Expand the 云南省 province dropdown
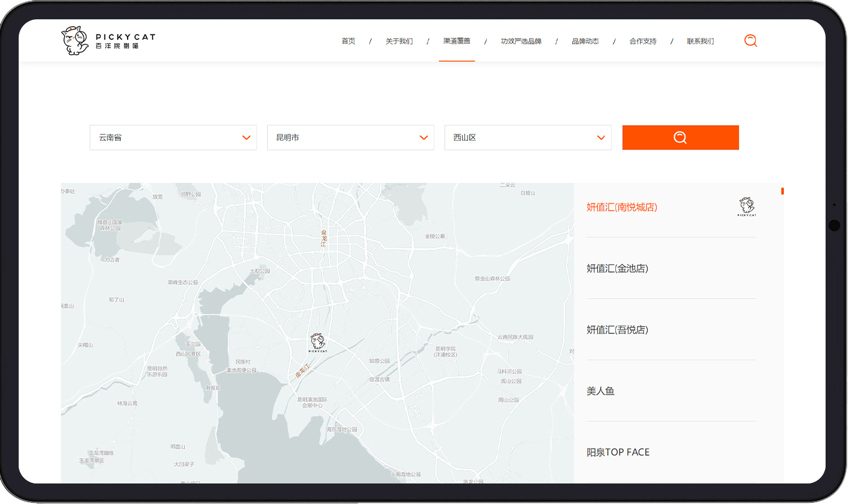The height and width of the screenshot is (504, 848). (173, 138)
